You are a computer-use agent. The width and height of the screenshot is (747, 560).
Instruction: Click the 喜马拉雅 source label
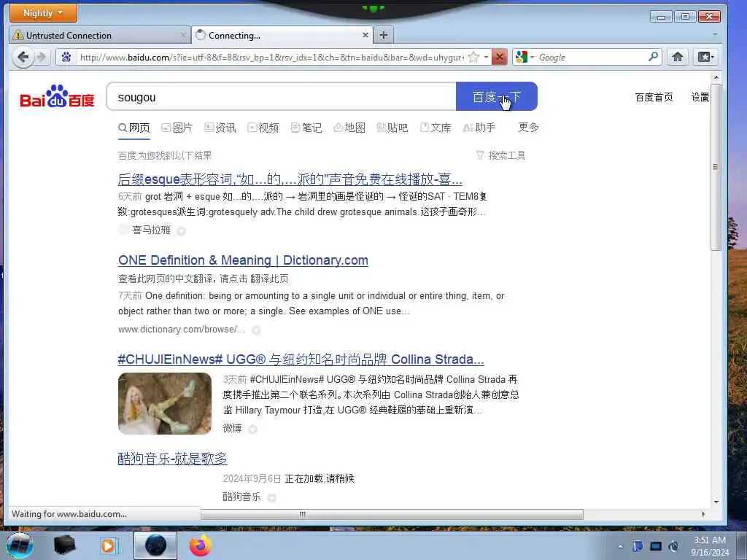pos(151,230)
